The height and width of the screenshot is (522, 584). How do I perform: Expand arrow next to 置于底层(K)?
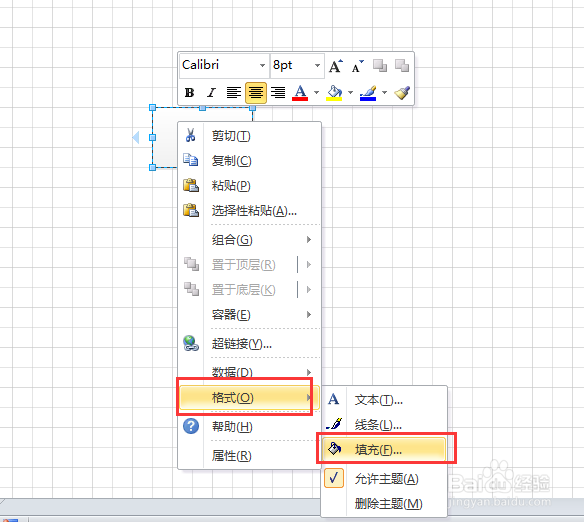pos(309,290)
